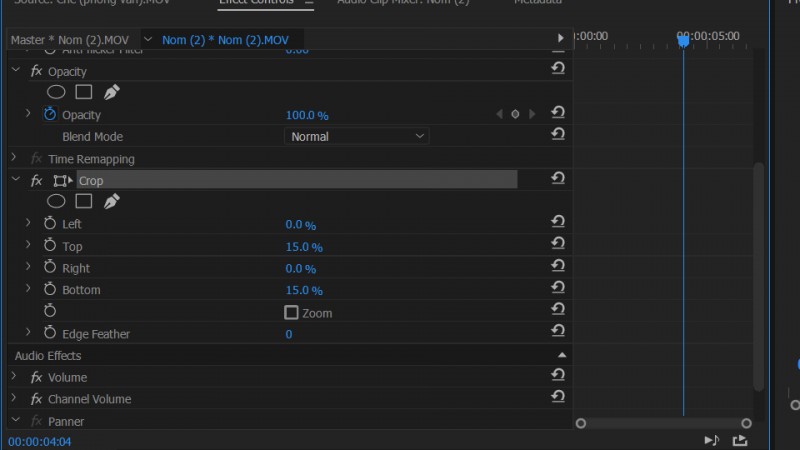Toggle the Channel Volume fx switch
This screenshot has width=800, height=450.
pos(36,398)
